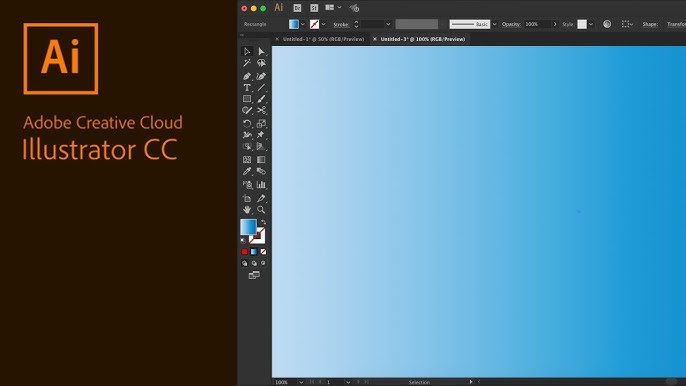Viewport: 686px width, 386px height.
Task: Select the Column Graph tool
Action: (x=261, y=185)
